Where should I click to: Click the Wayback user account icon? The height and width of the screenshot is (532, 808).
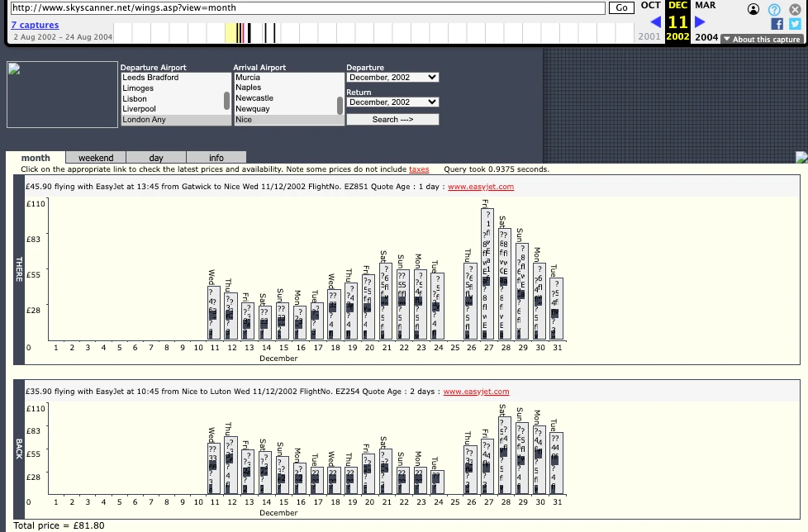753,9
